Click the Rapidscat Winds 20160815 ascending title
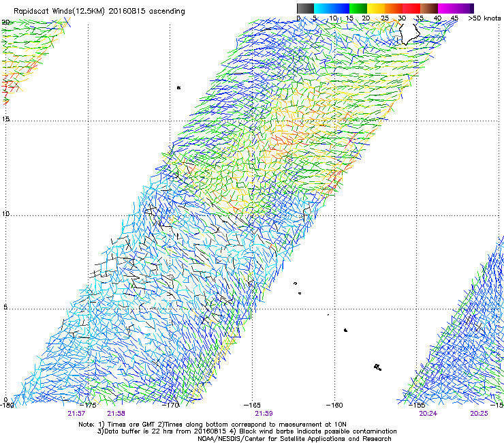This screenshot has height=443, width=504. (x=99, y=11)
